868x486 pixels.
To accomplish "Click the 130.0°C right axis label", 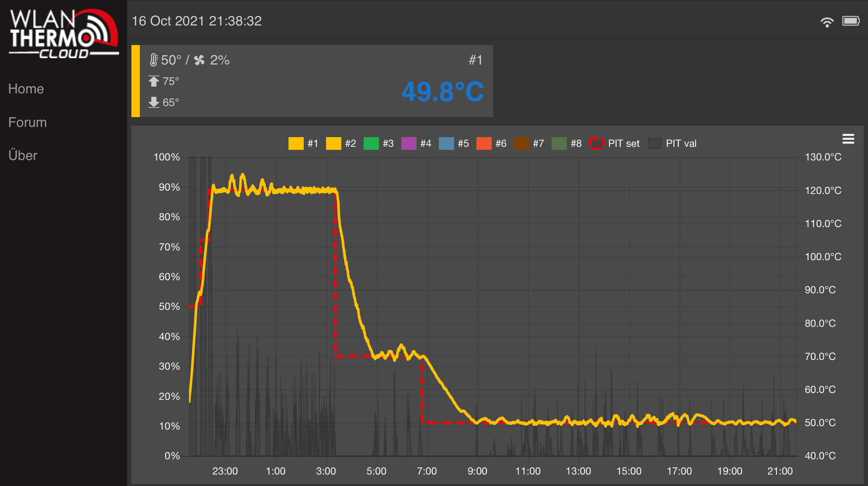I will [x=823, y=157].
